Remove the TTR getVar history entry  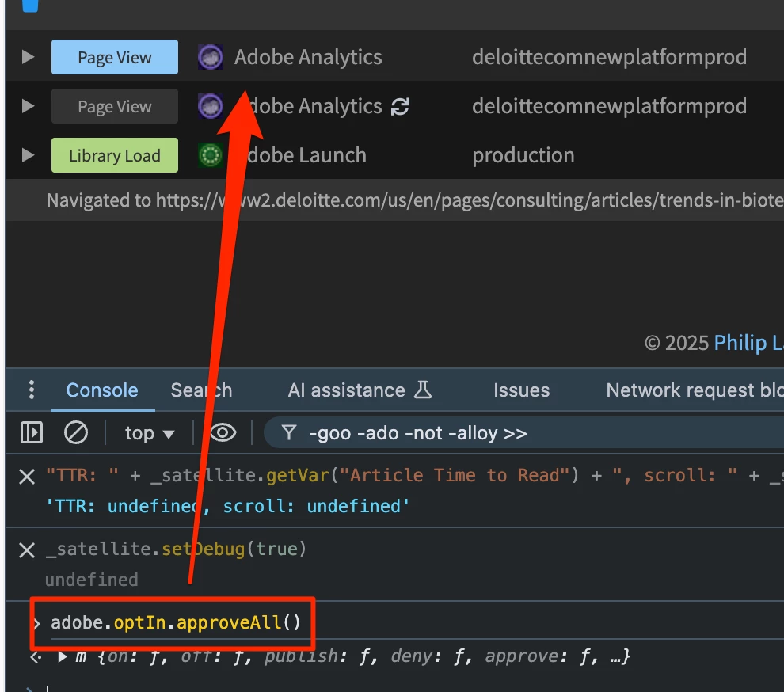point(27,477)
